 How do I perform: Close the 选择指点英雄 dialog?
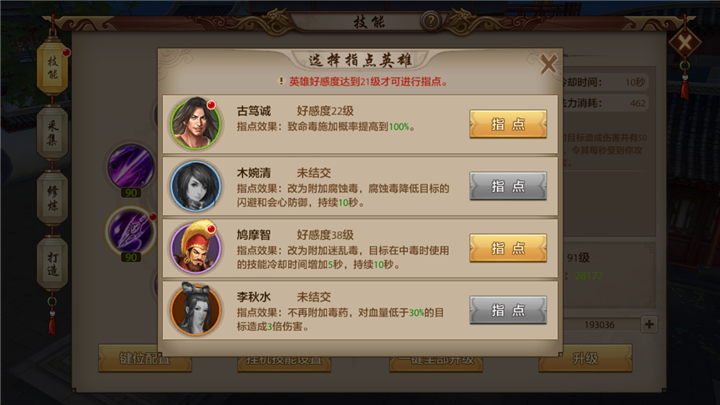548,64
